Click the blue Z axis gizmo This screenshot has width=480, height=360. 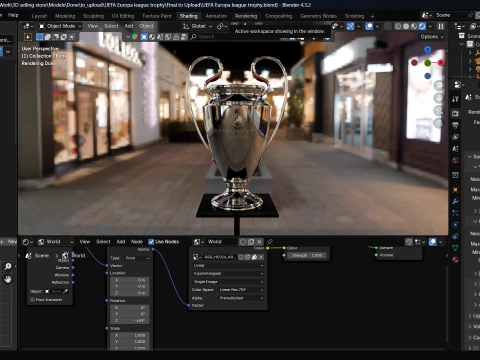click(427, 50)
